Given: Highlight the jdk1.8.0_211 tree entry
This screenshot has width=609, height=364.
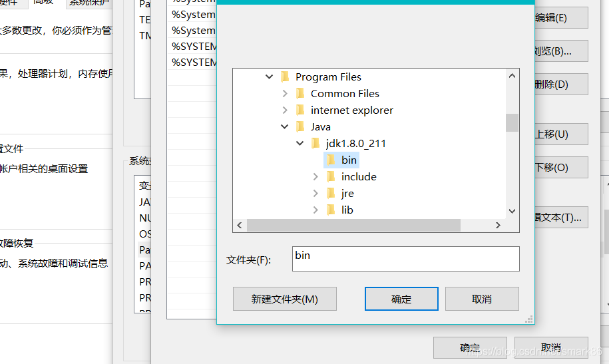Looking at the screenshot, I should pos(356,144).
